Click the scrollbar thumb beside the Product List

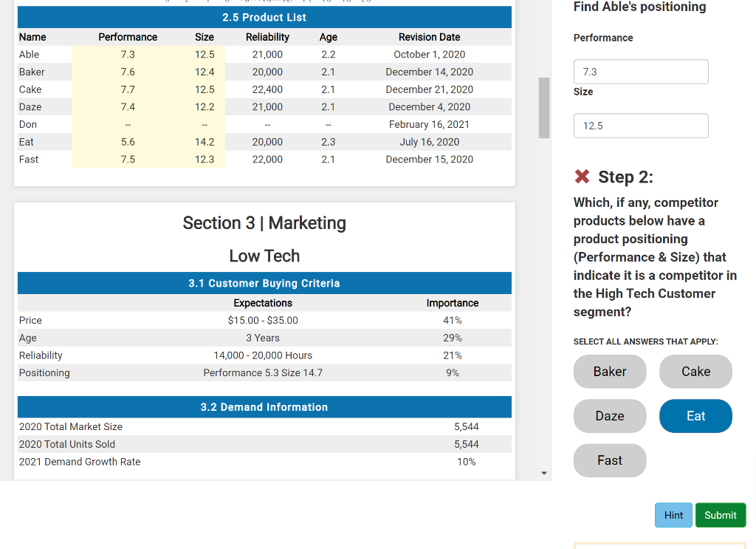tap(544, 109)
